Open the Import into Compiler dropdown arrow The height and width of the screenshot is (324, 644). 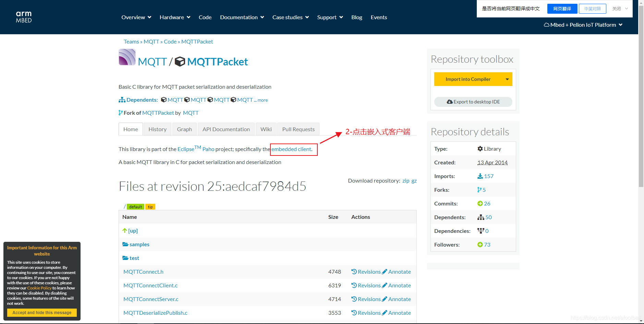[507, 79]
